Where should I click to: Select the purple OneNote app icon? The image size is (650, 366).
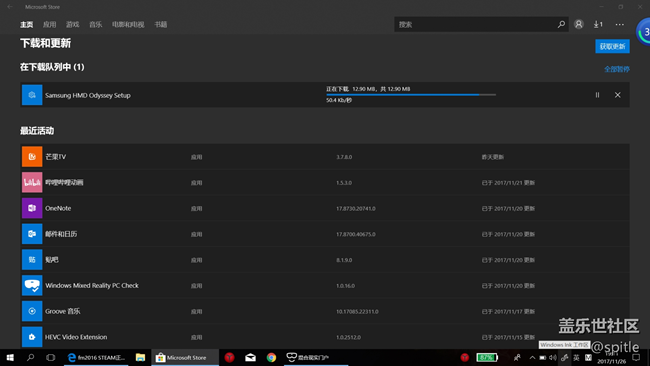click(32, 208)
